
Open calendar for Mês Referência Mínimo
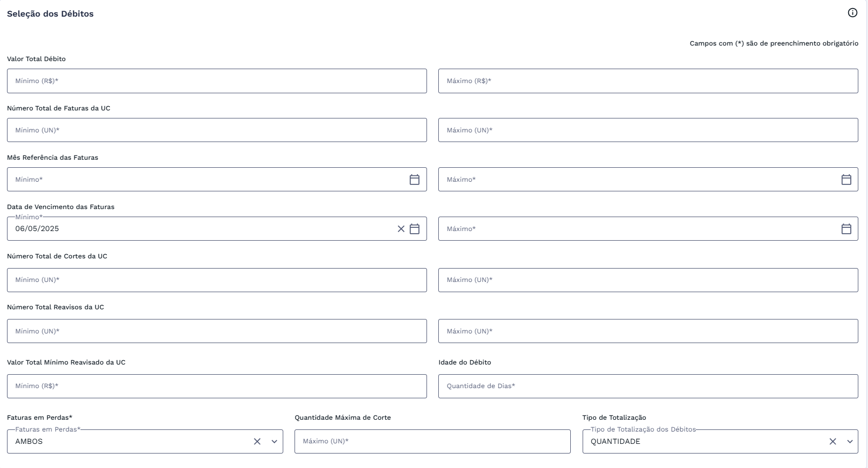click(414, 180)
